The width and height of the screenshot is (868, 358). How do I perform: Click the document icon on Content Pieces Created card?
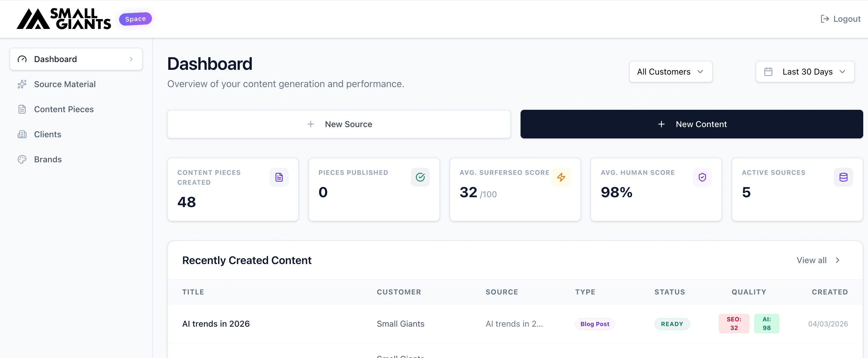(279, 177)
